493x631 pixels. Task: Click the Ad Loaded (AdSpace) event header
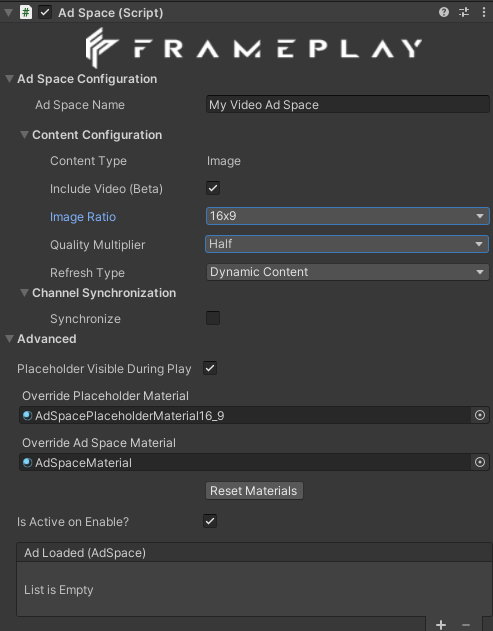pyautogui.click(x=254, y=553)
